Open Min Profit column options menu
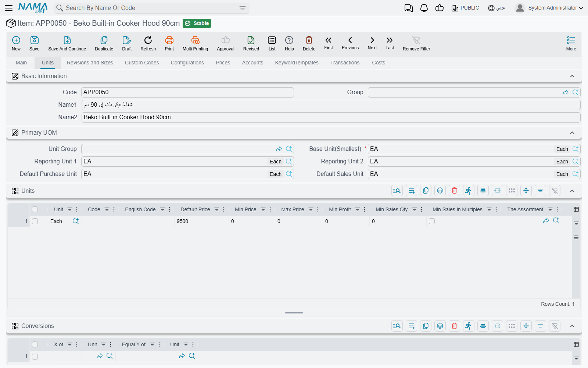The width and height of the screenshot is (588, 368). pos(365,209)
